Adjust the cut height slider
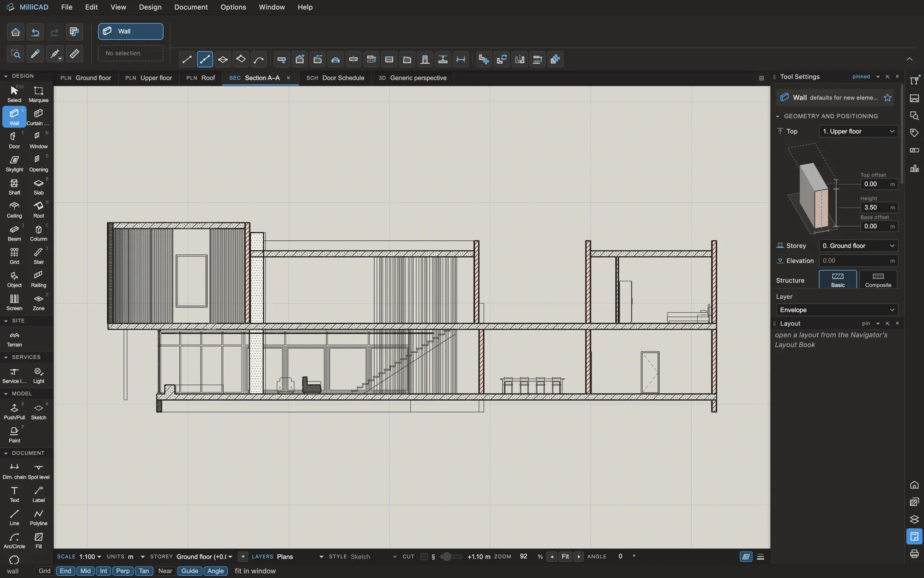Image resolution: width=924 pixels, height=578 pixels. (451, 557)
